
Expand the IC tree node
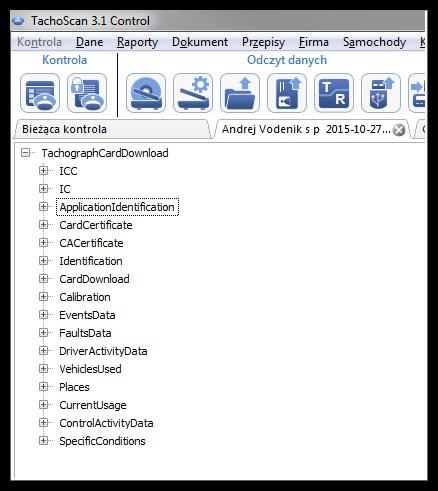(x=43, y=189)
